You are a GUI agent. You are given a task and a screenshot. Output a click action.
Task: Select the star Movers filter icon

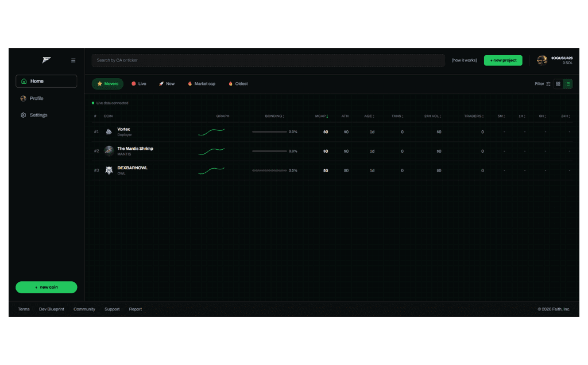pos(100,84)
